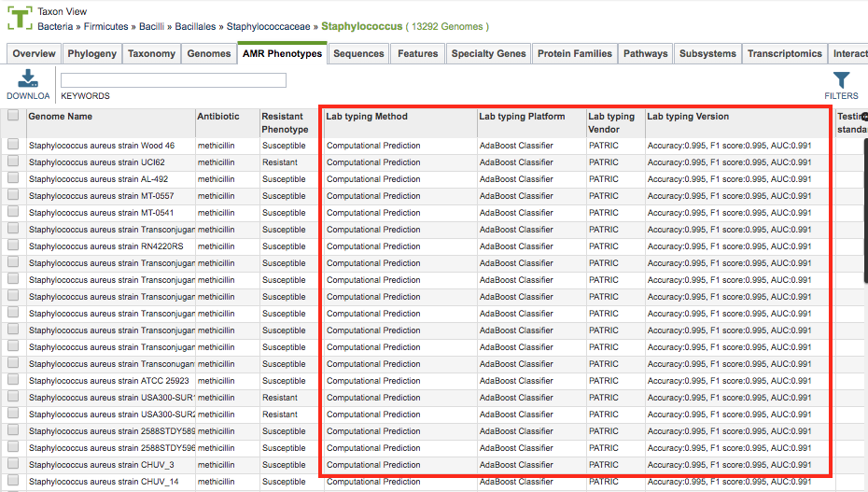Check the box for strain AL-492
The image size is (868, 492).
[13, 178]
